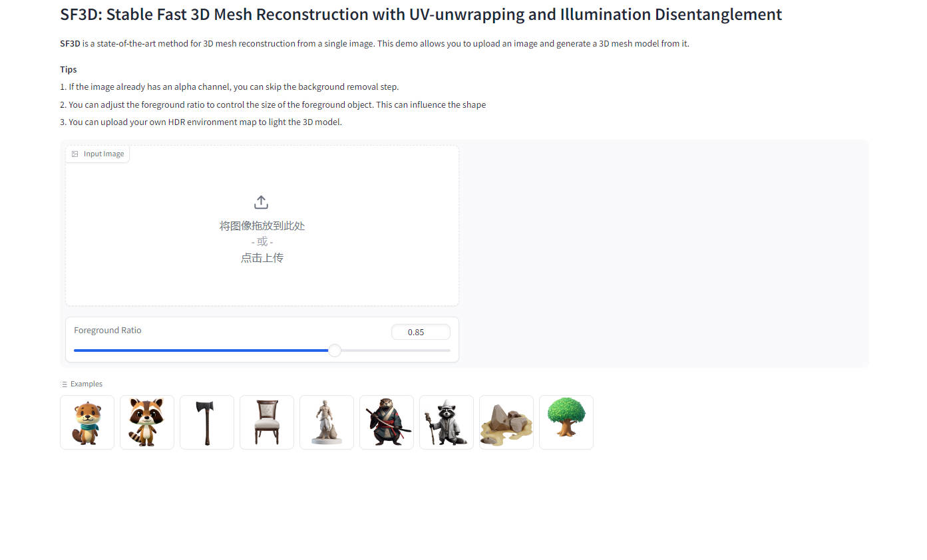Screen dimensions: 927x560
Task: Click the '将图像拖放到此处' drop text
Action: tap(262, 226)
